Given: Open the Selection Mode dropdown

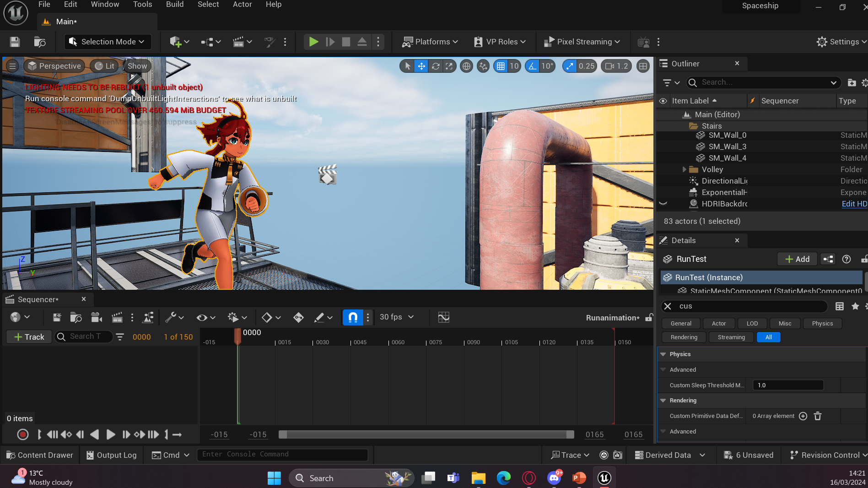Looking at the screenshot, I should pos(106,42).
